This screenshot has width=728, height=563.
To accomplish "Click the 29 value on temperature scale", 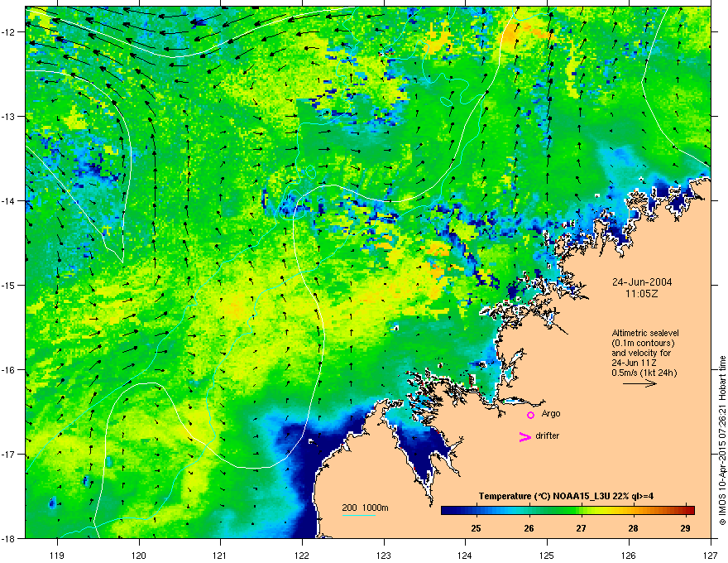I will point(685,528).
